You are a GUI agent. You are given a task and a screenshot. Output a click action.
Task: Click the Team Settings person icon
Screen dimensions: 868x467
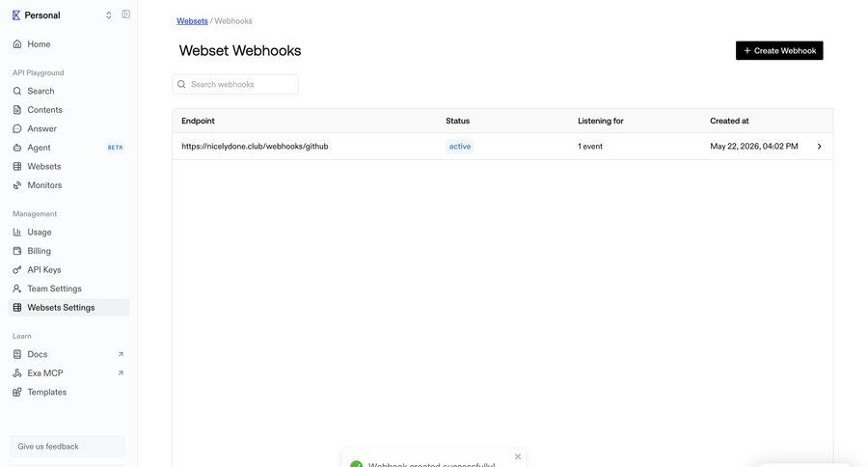pyautogui.click(x=17, y=288)
